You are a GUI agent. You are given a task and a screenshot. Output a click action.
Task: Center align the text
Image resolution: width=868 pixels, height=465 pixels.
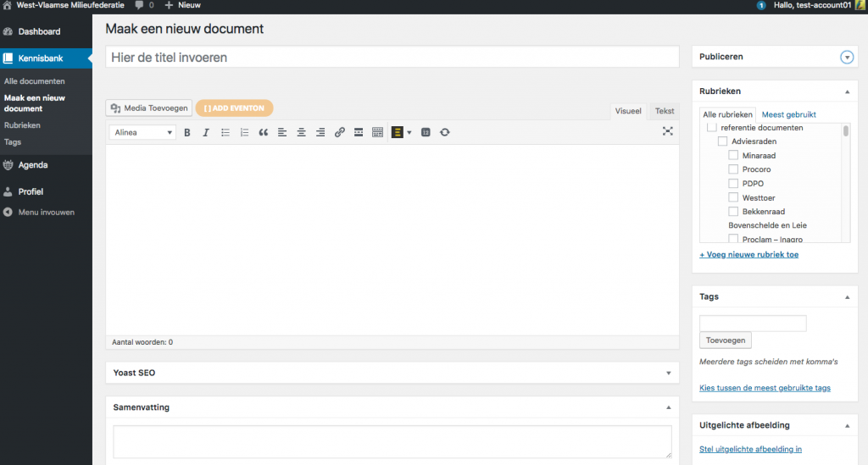pyautogui.click(x=301, y=133)
